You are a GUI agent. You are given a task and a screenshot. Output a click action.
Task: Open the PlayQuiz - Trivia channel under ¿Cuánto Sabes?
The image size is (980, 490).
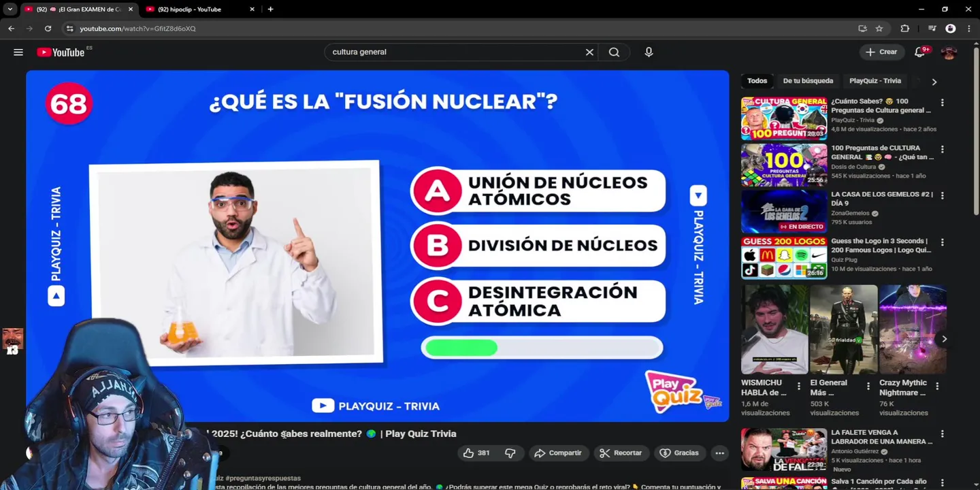coord(853,120)
